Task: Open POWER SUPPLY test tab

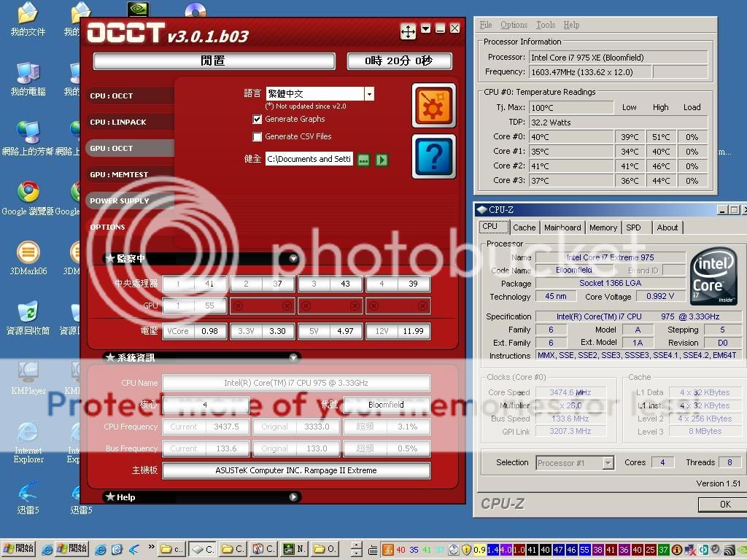Action: click(x=130, y=201)
